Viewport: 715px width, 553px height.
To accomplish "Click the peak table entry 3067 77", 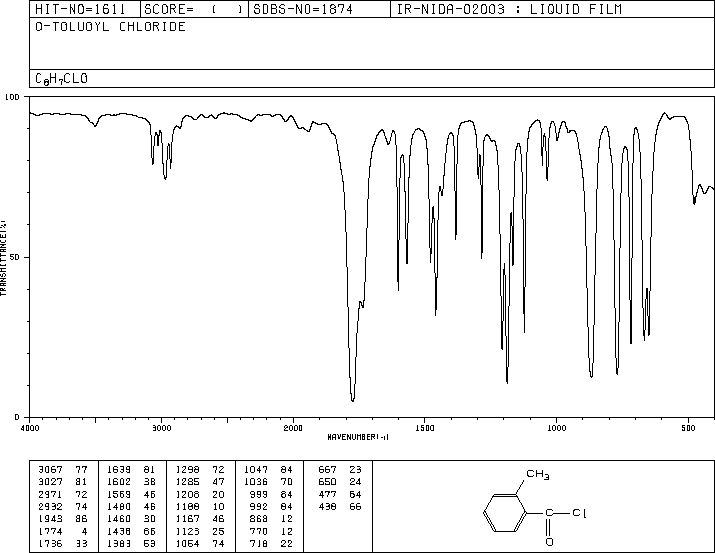I will tap(62, 470).
